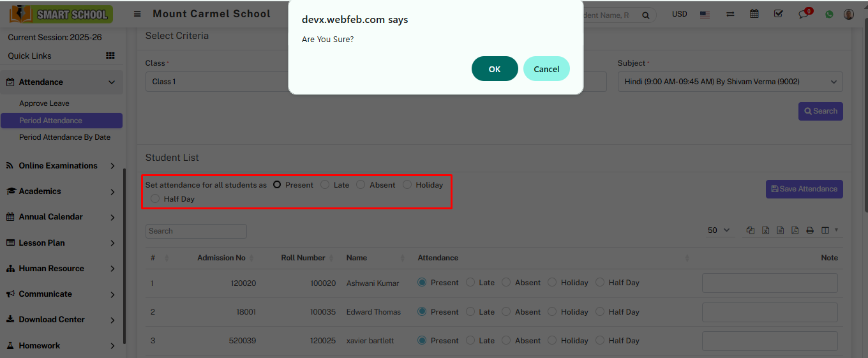Open the Quick Links grid icon
This screenshot has width=868, height=358.
pos(110,56)
